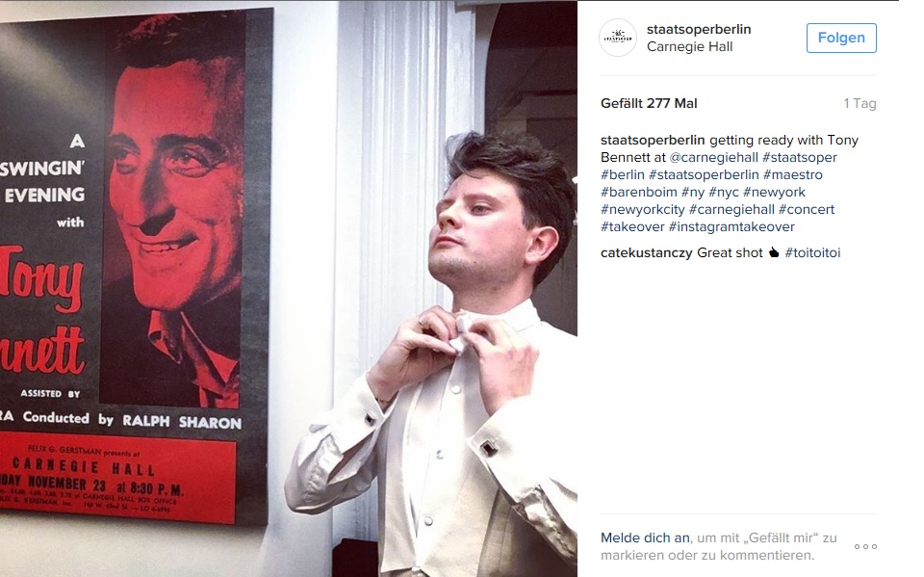Open the #concert hashtag
The height and width of the screenshot is (577, 924).
pyautogui.click(x=807, y=209)
